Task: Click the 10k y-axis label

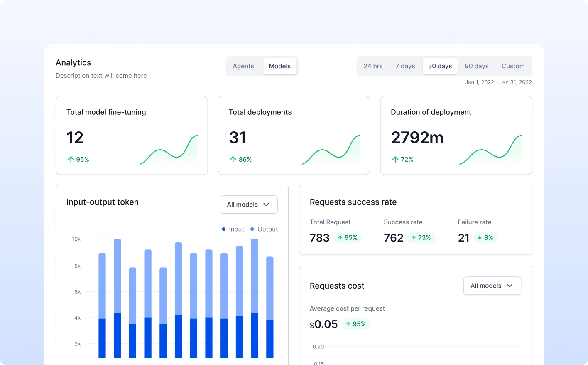Action: tap(76, 239)
